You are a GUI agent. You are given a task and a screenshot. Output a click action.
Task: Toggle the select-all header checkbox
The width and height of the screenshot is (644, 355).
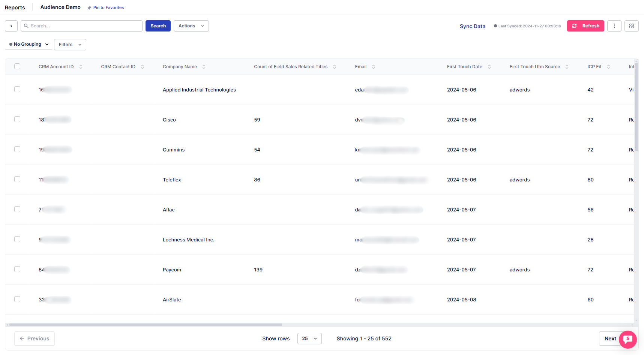click(17, 66)
